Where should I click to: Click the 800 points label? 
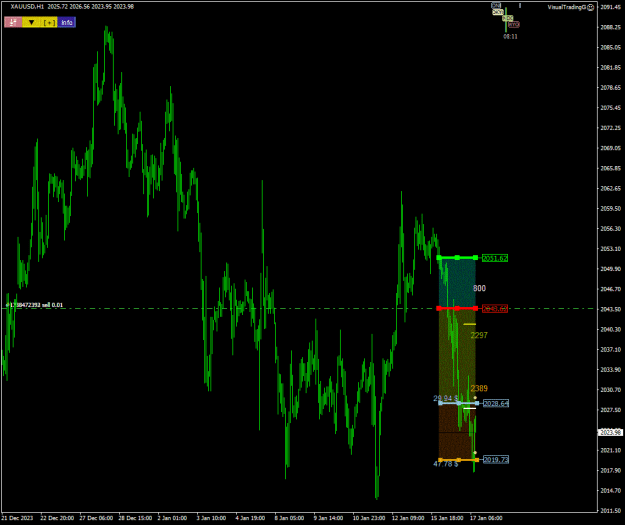479,288
